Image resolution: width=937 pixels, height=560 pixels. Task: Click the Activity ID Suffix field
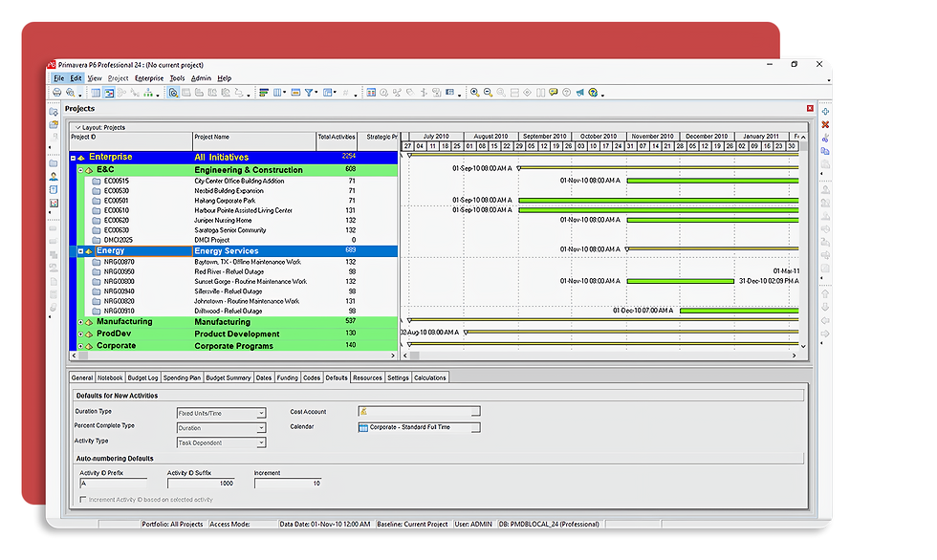201,484
